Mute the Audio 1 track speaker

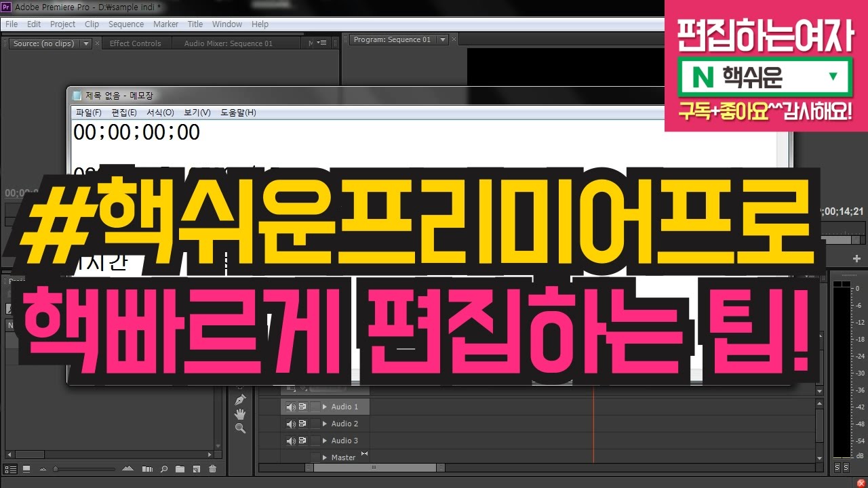[x=290, y=407]
